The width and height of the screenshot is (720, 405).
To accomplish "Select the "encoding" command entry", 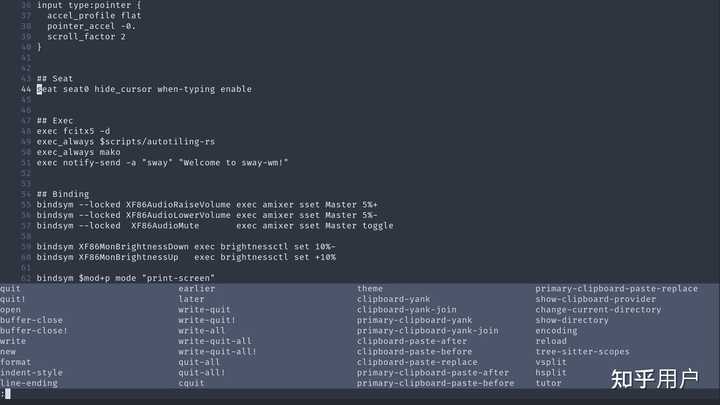I will click(x=556, y=330).
